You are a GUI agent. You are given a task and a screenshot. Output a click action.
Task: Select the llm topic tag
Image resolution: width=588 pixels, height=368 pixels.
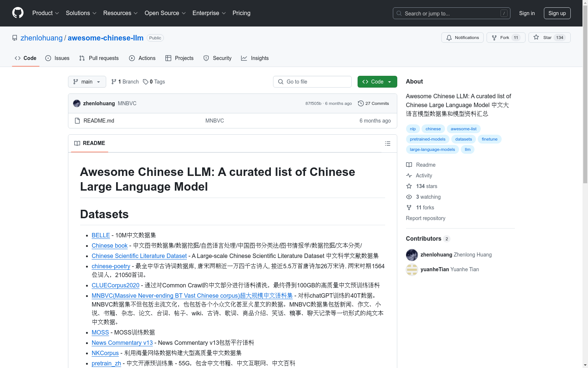[x=467, y=149]
